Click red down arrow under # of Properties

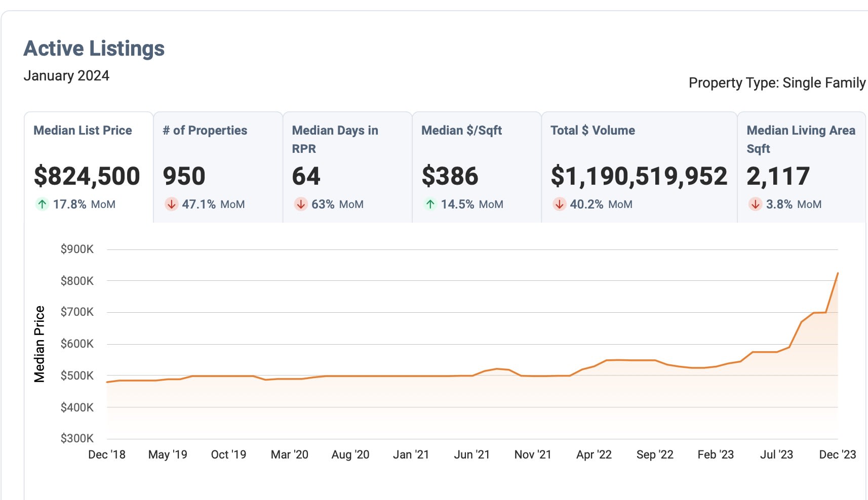(172, 204)
